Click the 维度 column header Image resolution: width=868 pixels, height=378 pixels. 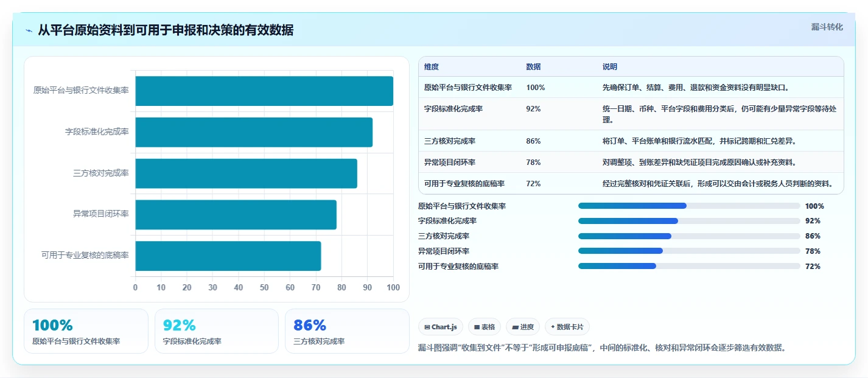[x=432, y=66]
